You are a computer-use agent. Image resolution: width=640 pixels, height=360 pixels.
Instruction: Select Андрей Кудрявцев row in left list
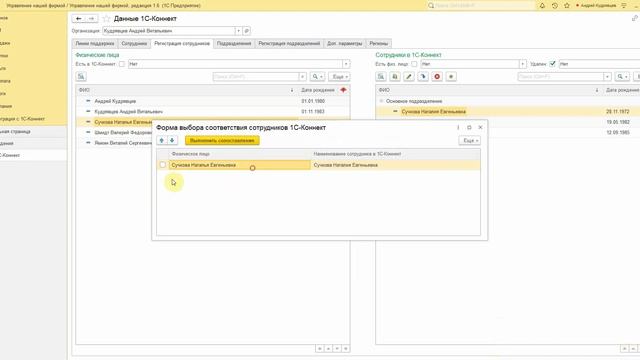[x=213, y=101]
